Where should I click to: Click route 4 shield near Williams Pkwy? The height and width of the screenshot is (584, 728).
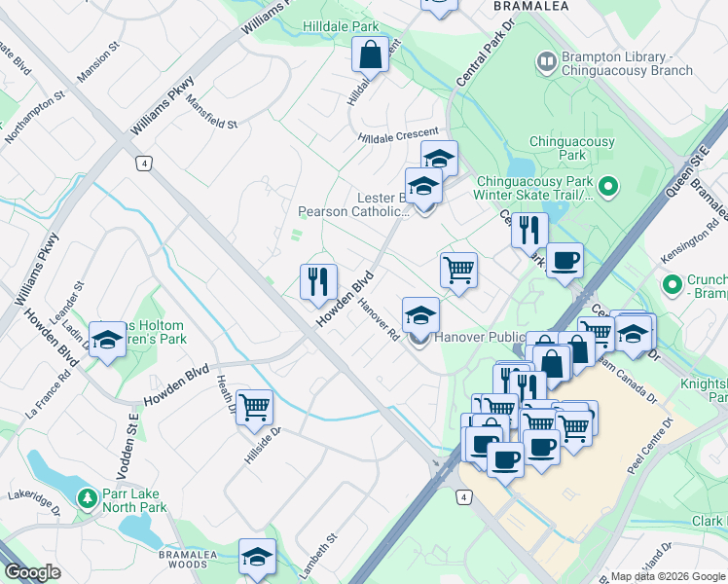coord(144,164)
